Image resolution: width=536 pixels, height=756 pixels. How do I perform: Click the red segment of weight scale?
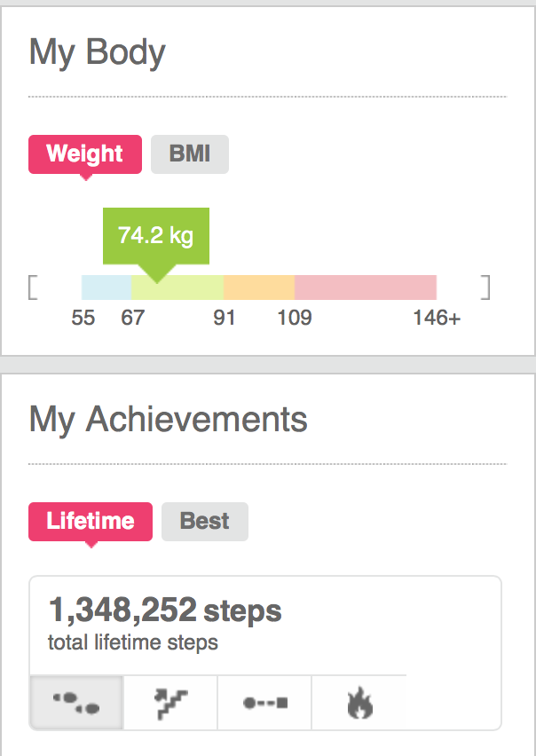(x=366, y=287)
